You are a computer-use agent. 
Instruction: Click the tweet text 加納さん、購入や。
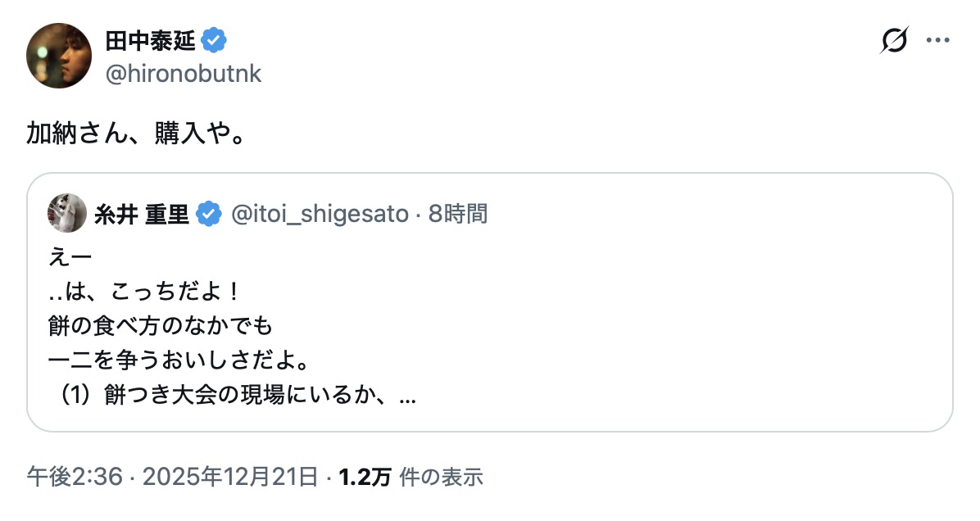tap(135, 134)
